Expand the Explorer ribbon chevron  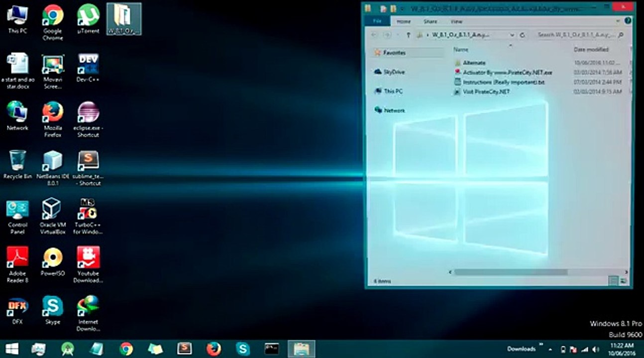coord(618,21)
